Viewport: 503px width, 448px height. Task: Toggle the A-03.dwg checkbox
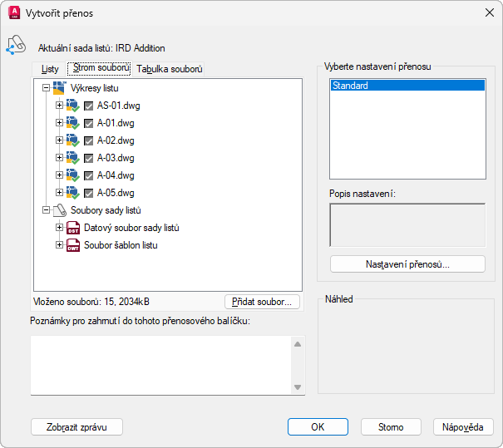click(x=89, y=158)
